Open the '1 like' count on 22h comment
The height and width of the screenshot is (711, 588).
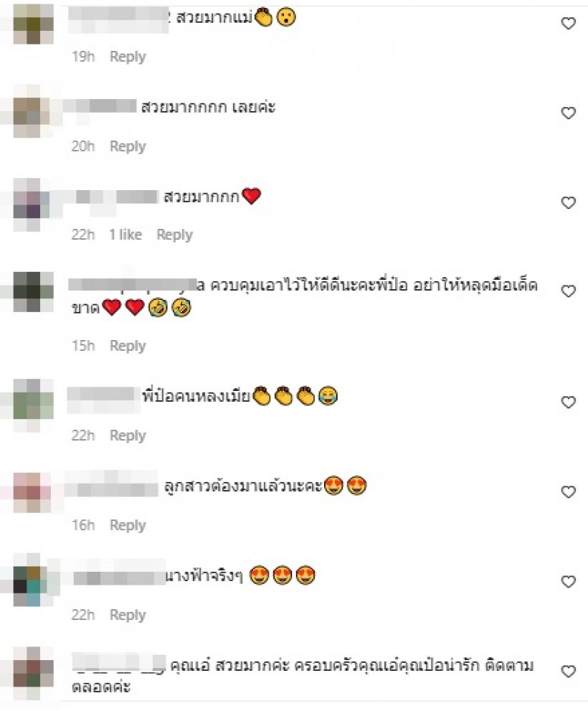point(125,235)
